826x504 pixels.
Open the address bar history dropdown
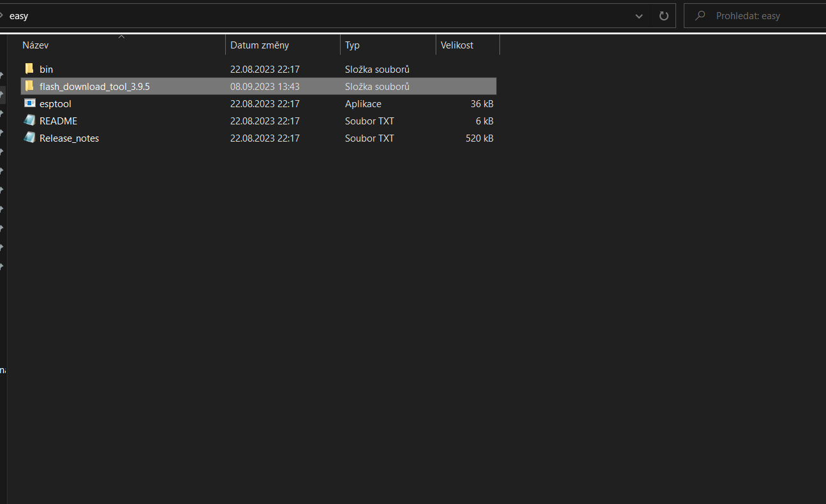click(x=639, y=16)
